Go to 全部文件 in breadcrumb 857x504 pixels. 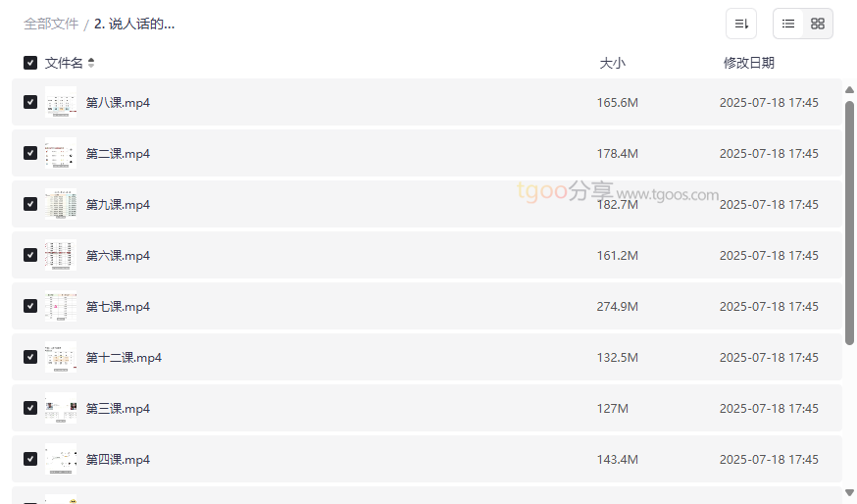(51, 24)
